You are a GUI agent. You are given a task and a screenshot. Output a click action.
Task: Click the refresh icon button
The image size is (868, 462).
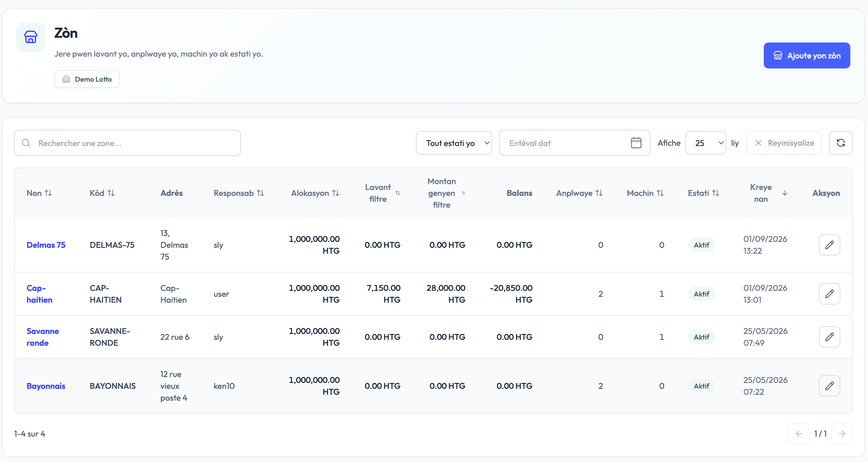click(x=841, y=143)
